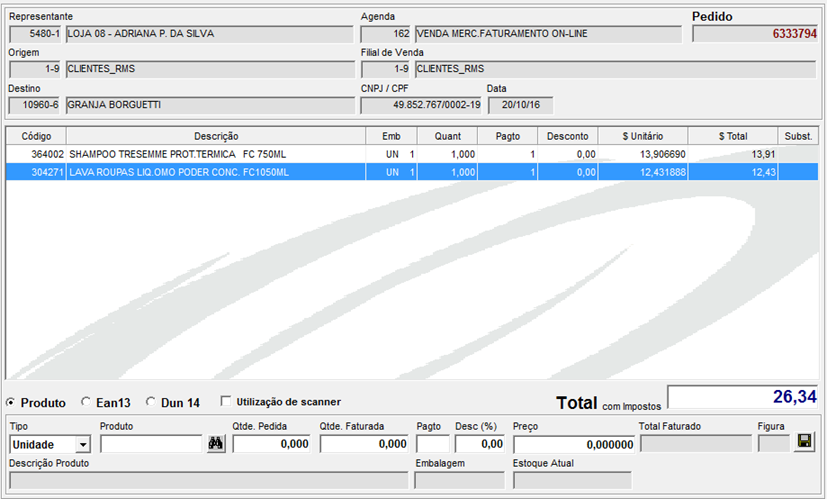Viewport: 827px width, 499px height.
Task: Click total value 12,43
Action: (763, 172)
